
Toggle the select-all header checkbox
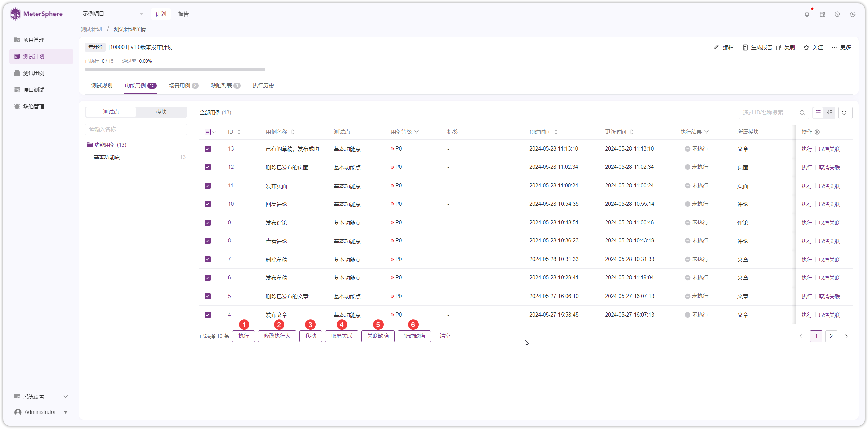click(208, 132)
